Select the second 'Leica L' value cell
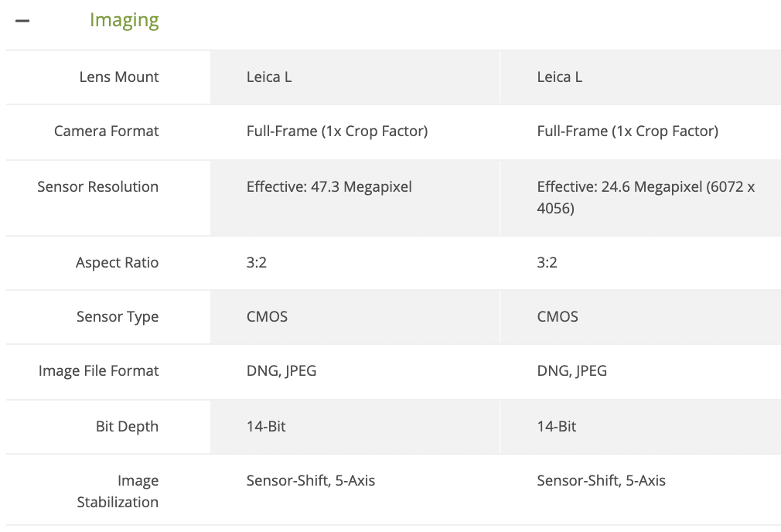The width and height of the screenshot is (781, 532). click(x=560, y=77)
